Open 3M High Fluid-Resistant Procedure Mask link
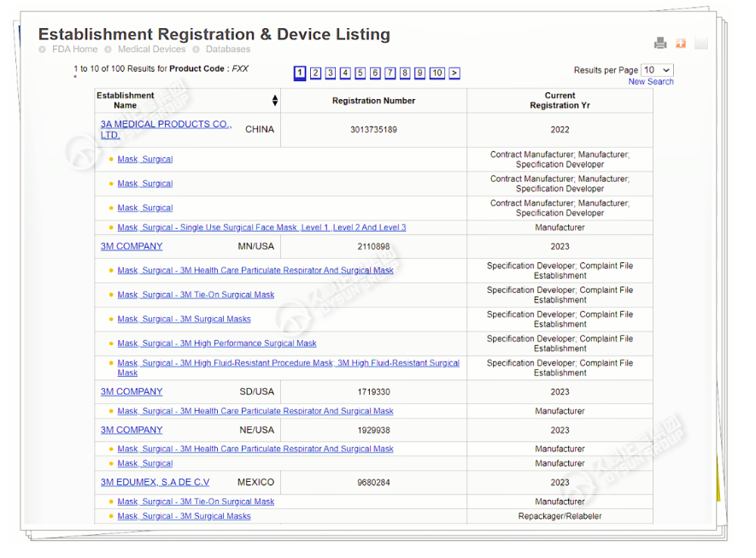756x558 pixels. pyautogui.click(x=288, y=367)
